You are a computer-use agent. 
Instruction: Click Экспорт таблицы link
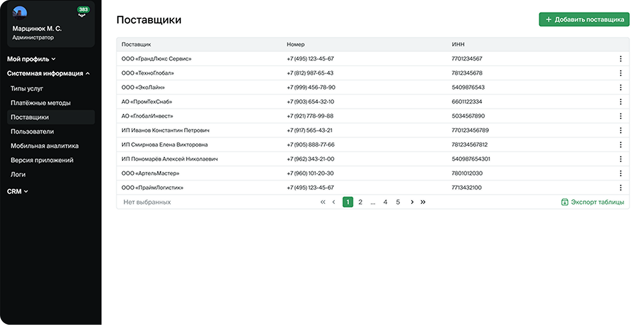[x=592, y=202]
